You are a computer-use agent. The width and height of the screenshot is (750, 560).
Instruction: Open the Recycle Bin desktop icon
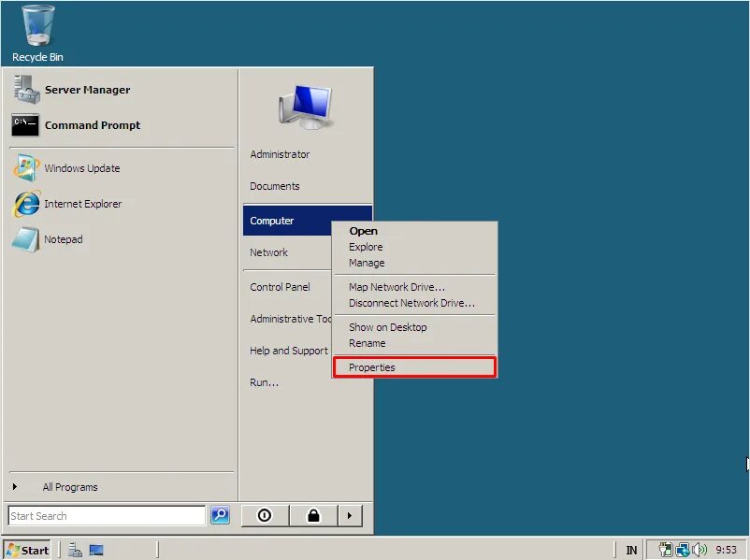pos(37,34)
